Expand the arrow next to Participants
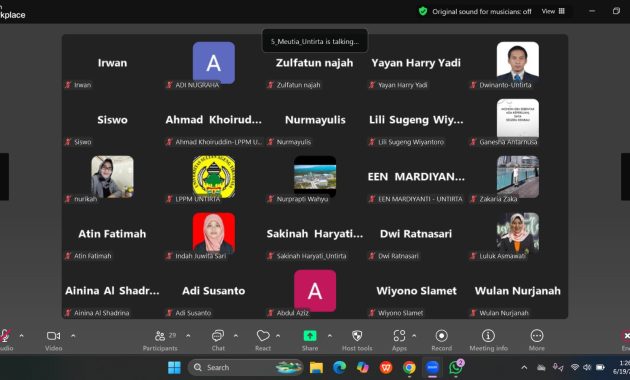Screen dimensions: 630x380 188,335
